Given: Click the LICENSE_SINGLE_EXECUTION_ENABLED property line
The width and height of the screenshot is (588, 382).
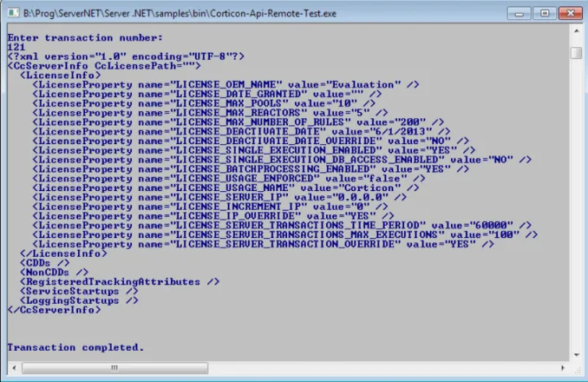Looking at the screenshot, I should 254,150.
